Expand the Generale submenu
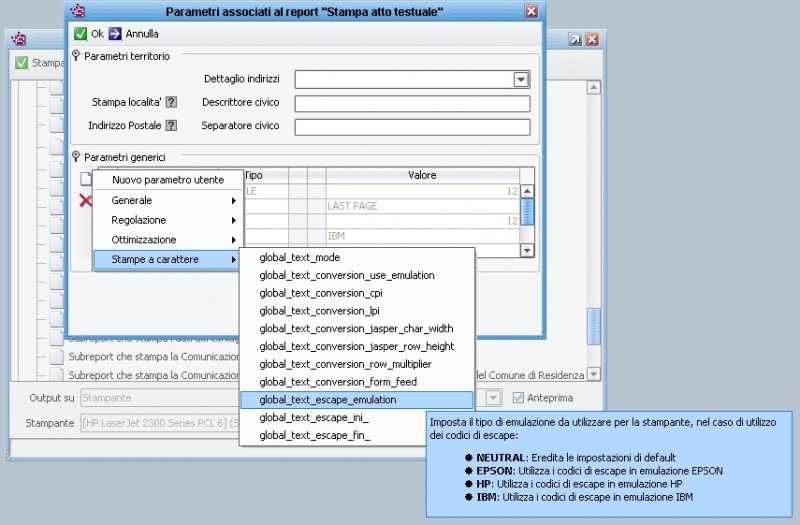The image size is (800, 525). coord(168,201)
